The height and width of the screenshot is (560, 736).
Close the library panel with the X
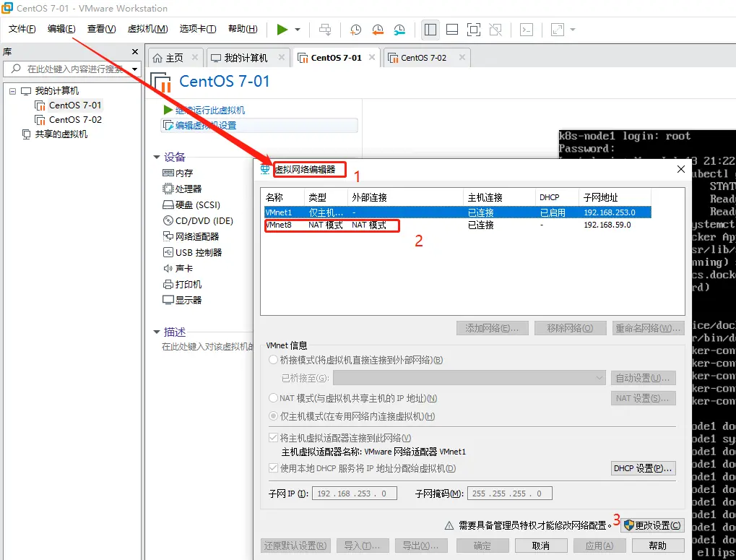[135, 51]
